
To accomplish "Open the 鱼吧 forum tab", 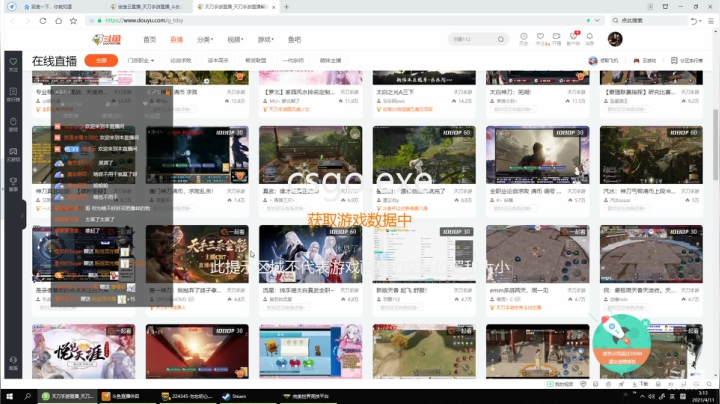I will [294, 39].
